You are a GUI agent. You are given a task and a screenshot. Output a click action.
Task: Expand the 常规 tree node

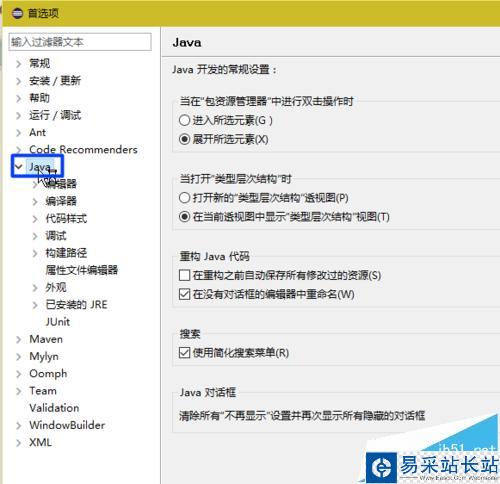tap(19, 63)
